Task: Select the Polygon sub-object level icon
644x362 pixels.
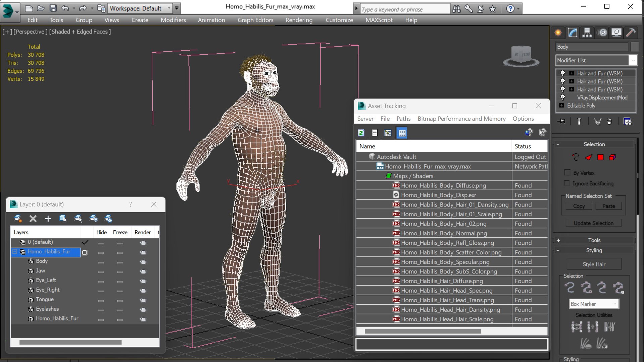Action: 600,157
